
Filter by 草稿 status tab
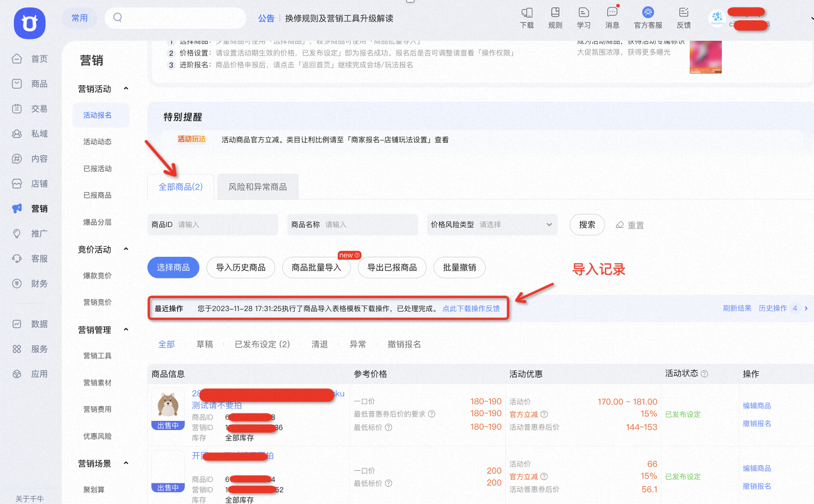[x=204, y=344]
